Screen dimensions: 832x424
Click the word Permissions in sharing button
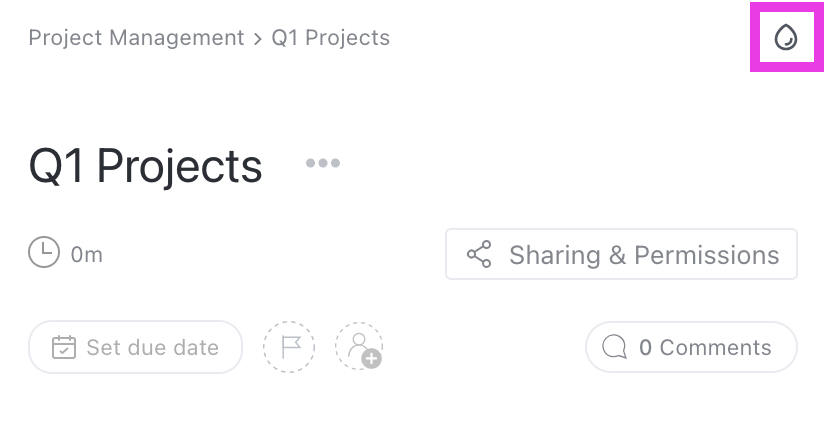click(x=706, y=254)
